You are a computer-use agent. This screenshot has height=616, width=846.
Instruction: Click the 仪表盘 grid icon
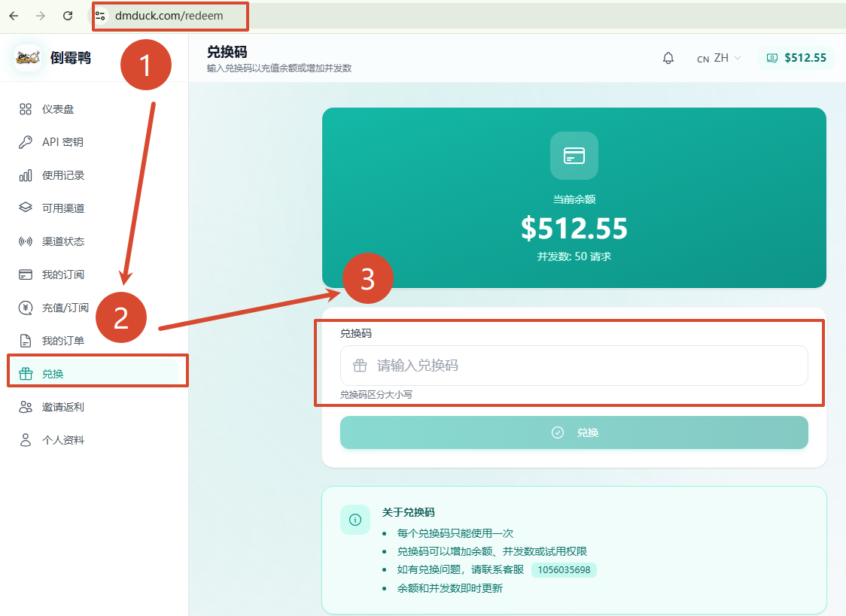coord(26,109)
